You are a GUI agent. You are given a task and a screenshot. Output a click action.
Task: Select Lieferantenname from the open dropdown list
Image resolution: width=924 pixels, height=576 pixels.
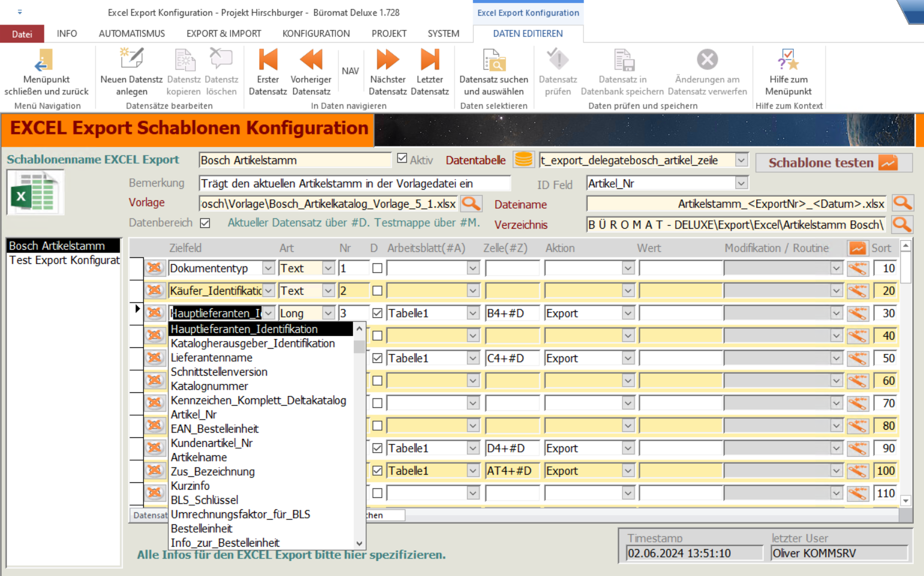click(x=212, y=358)
